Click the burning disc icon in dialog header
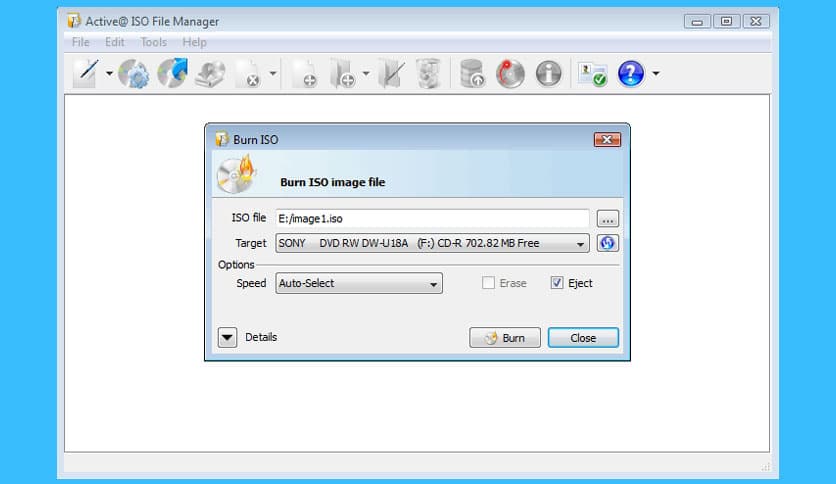 (237, 174)
